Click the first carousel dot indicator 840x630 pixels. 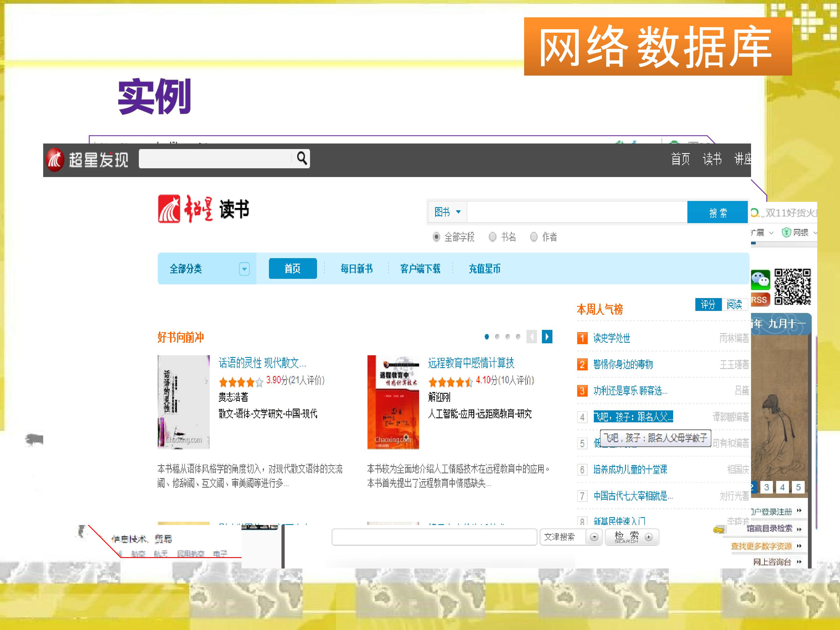487,337
